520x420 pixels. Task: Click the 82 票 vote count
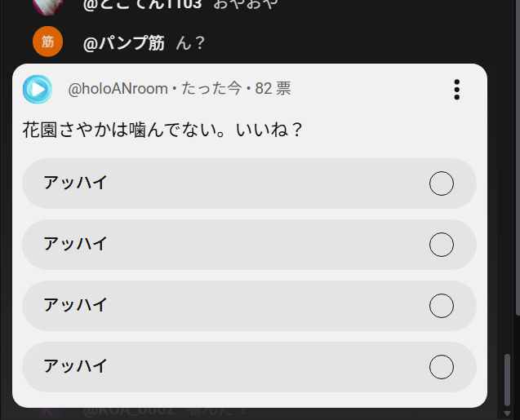click(x=273, y=89)
